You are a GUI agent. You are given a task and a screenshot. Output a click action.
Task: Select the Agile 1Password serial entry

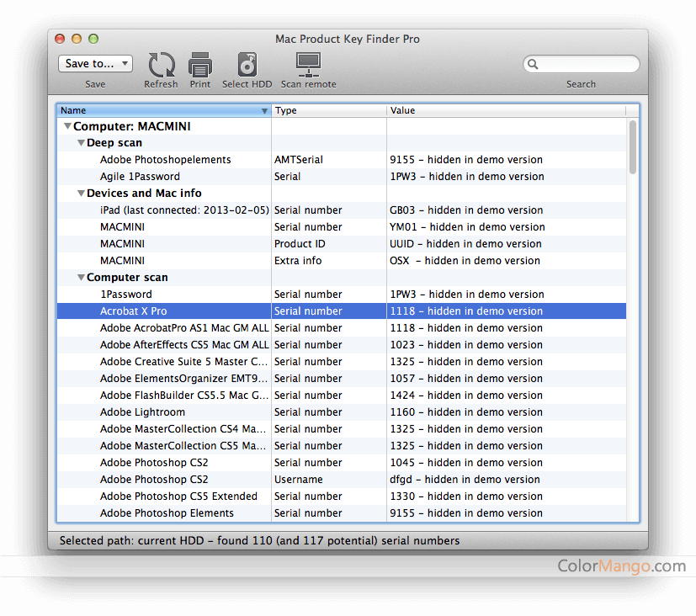click(x=141, y=176)
